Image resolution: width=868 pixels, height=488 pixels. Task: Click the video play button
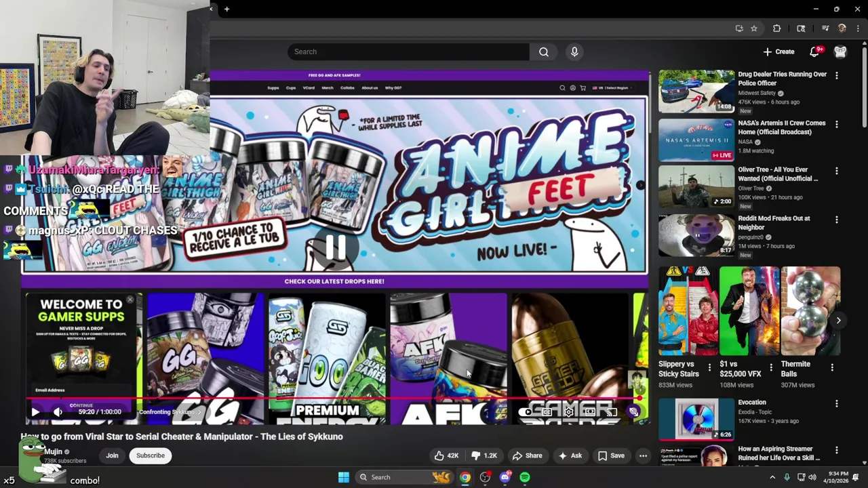35,411
